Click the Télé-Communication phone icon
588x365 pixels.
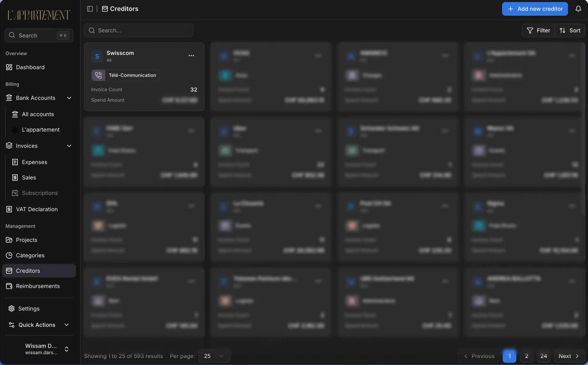tap(98, 75)
